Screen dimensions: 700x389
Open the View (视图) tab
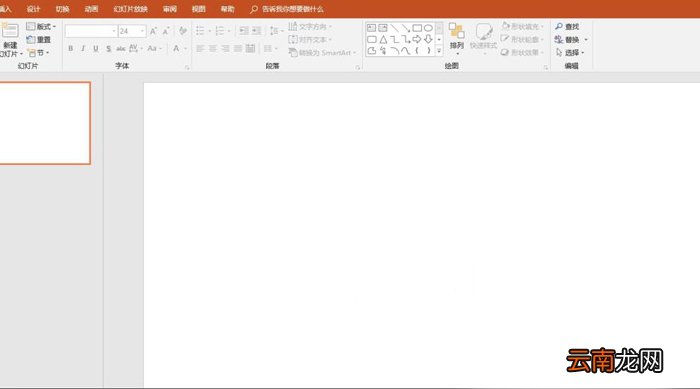[x=199, y=9]
